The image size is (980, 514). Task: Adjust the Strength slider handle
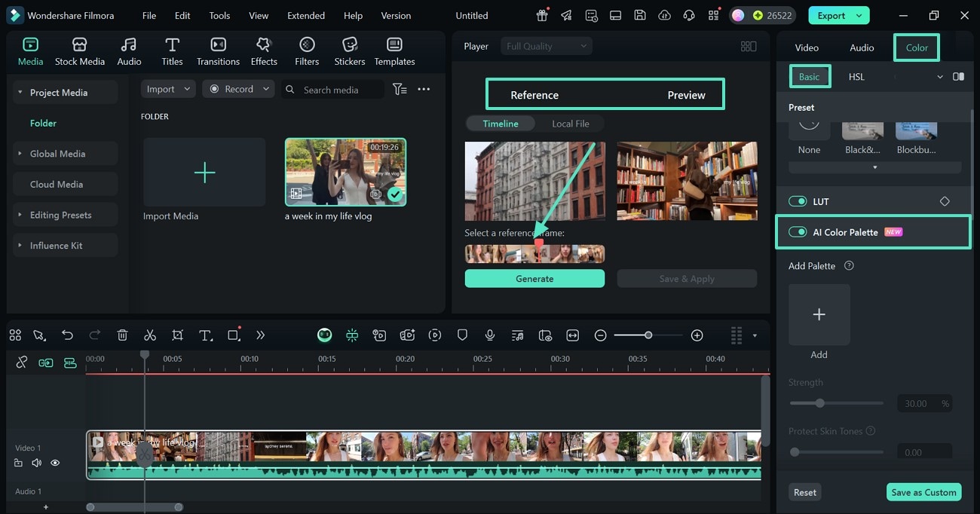tap(820, 403)
